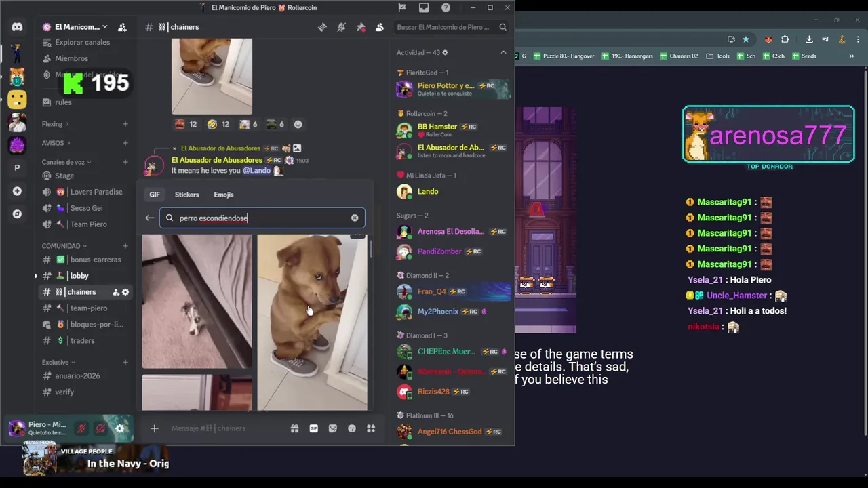
Task: Open emoji picker icon in message bar
Action: point(352,428)
